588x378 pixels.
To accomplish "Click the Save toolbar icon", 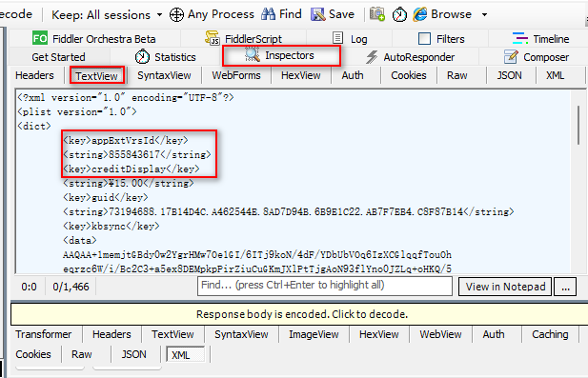I will (317, 14).
